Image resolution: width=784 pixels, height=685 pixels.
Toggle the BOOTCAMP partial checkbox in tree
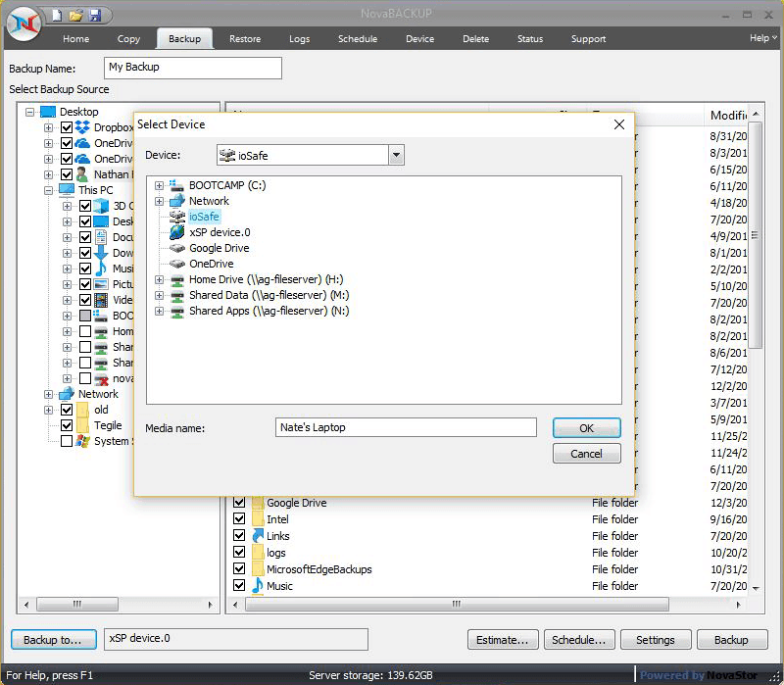click(x=85, y=316)
